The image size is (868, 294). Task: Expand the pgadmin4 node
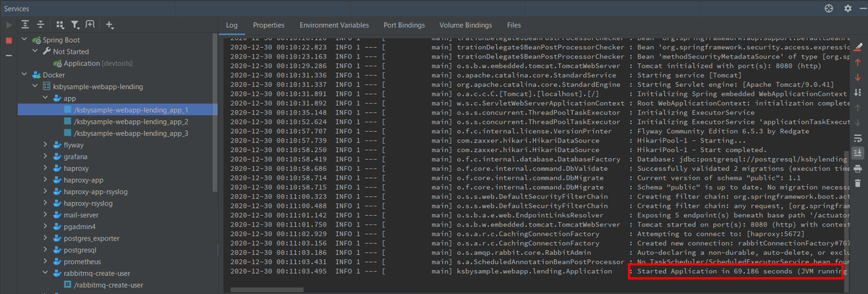coord(46,226)
